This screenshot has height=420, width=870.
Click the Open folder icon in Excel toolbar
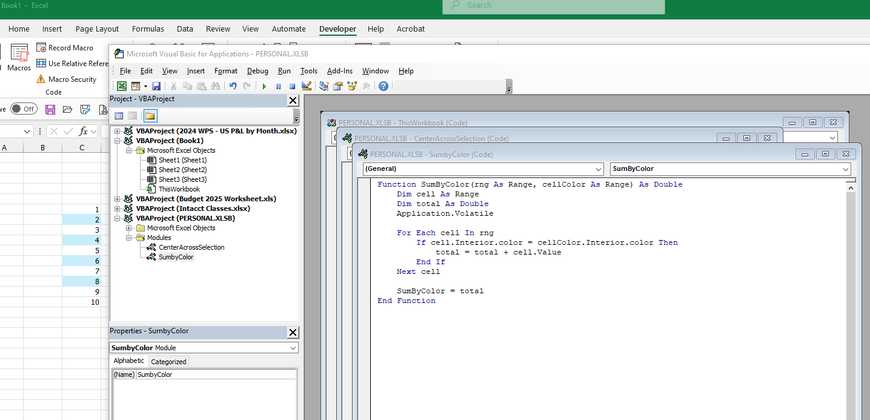click(x=68, y=109)
